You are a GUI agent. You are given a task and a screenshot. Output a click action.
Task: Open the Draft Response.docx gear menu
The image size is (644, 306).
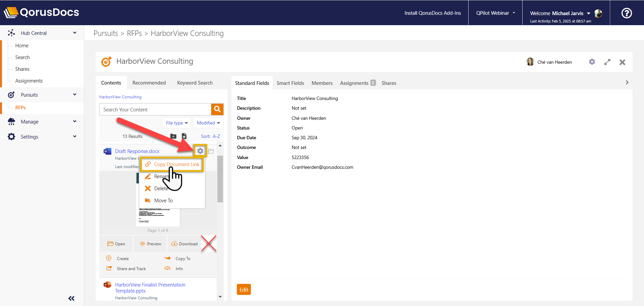(200, 151)
